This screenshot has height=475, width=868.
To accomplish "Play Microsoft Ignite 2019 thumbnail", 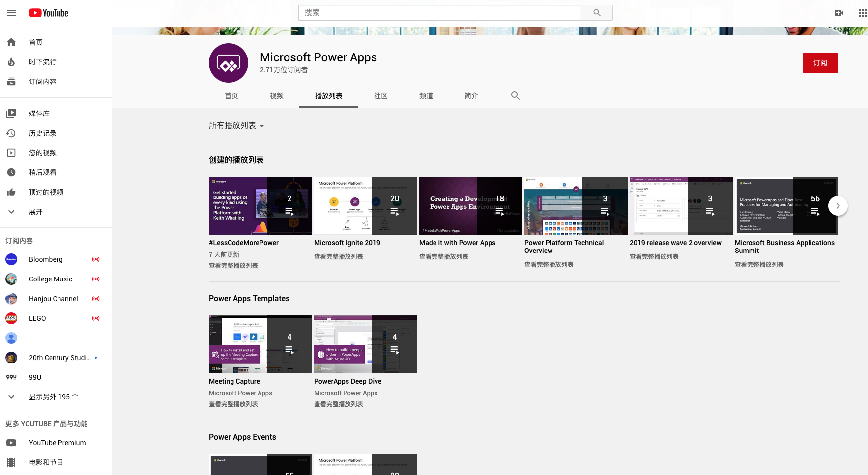I will point(366,206).
